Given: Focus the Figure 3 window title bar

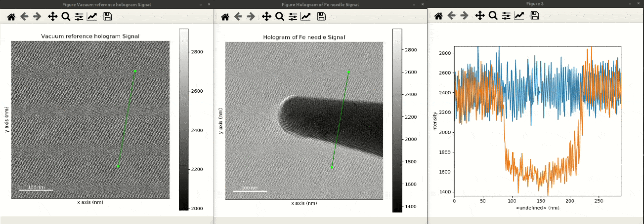Looking at the screenshot, I should click(535, 4).
